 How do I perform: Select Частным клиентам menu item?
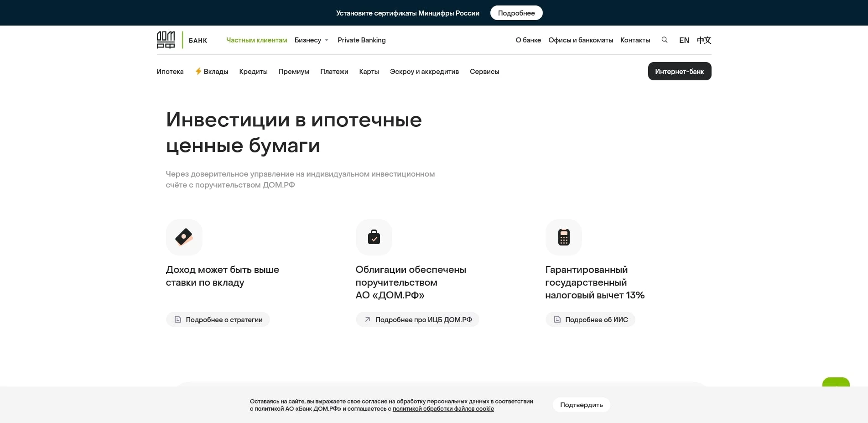pyautogui.click(x=256, y=40)
